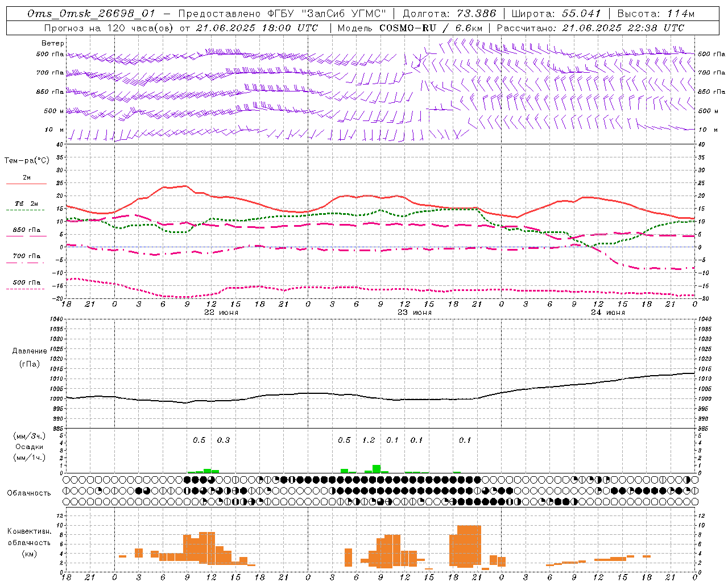Click the (мм/3ч.) precipitation unit label

(30, 436)
